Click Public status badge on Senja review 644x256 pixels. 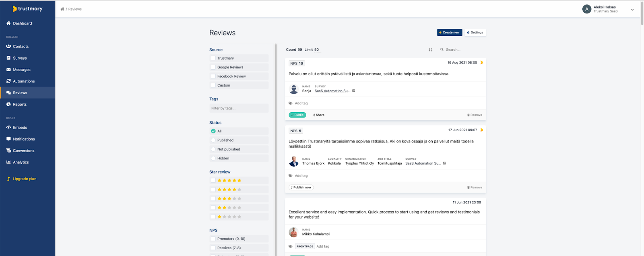click(x=297, y=115)
